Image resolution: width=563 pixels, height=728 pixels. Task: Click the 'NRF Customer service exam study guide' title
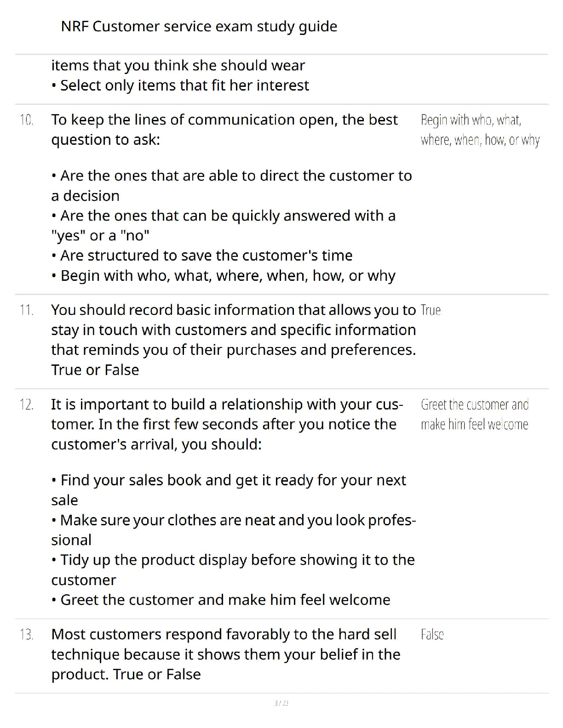click(x=199, y=27)
